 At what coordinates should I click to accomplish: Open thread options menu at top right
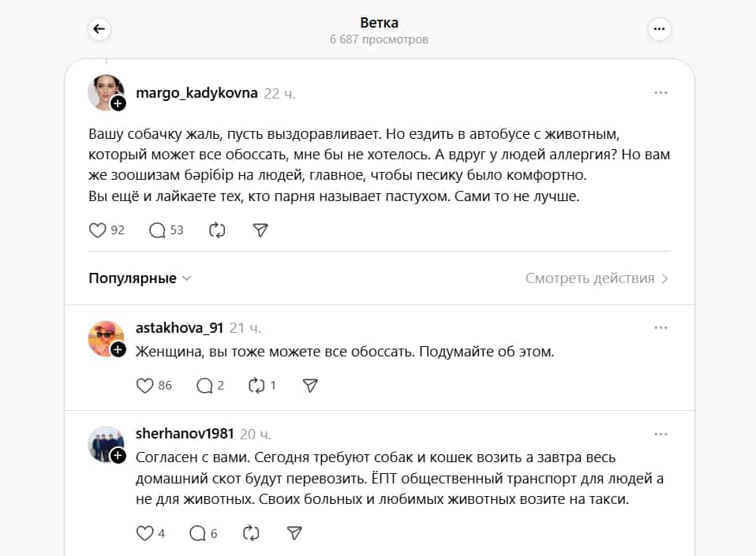pos(659,29)
